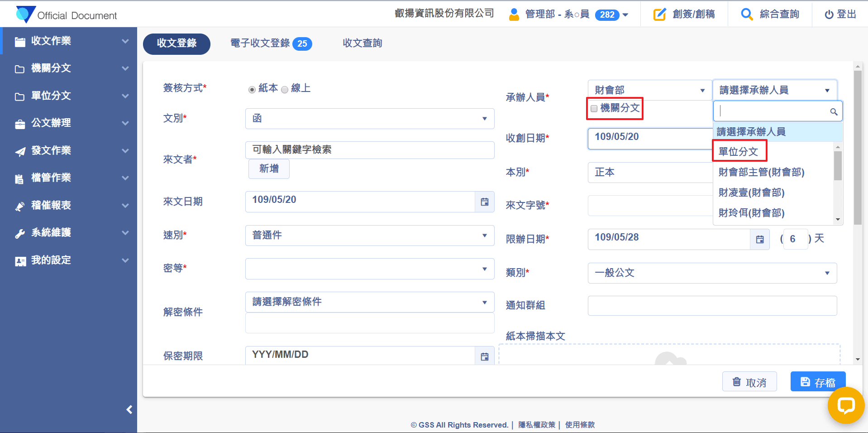Open the calendar picker for 限辦日期

(759, 239)
